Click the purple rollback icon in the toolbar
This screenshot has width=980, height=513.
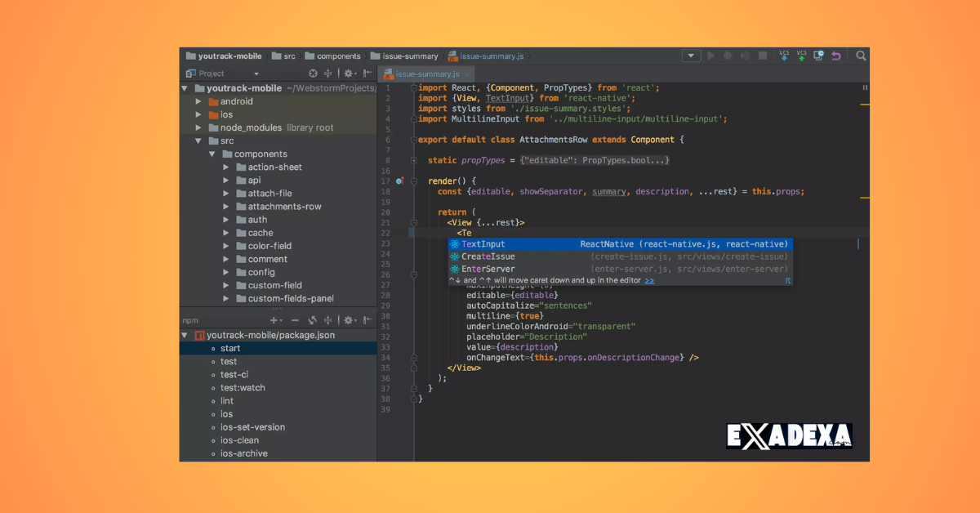[x=835, y=56]
